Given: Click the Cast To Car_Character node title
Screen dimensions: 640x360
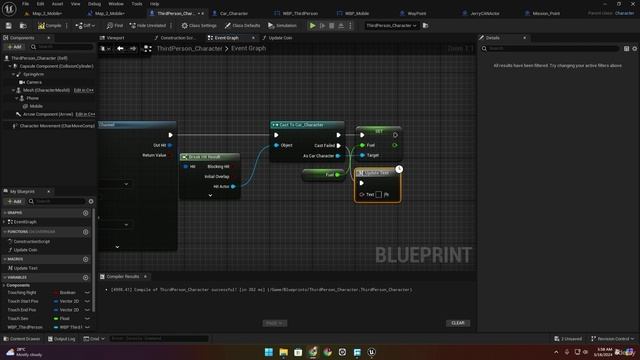Looking at the screenshot, I should [x=302, y=124].
